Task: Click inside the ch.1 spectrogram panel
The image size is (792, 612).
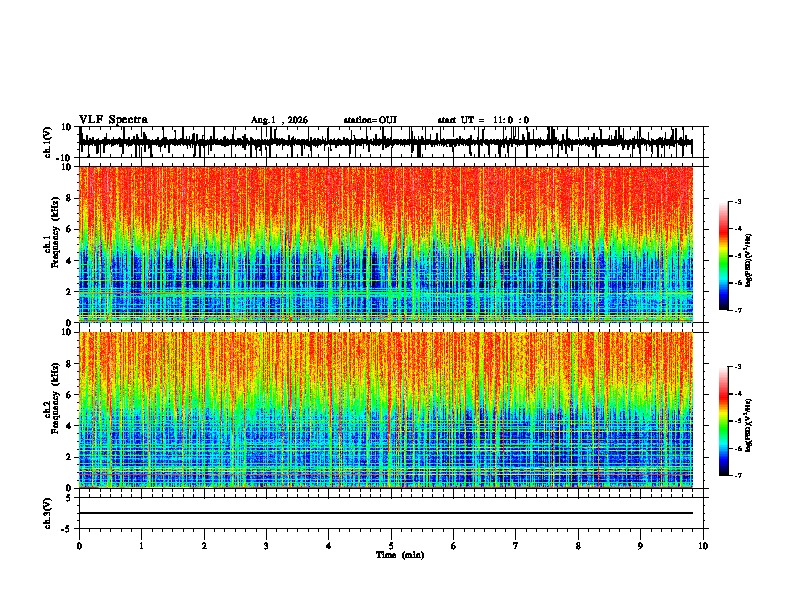Action: 386,244
